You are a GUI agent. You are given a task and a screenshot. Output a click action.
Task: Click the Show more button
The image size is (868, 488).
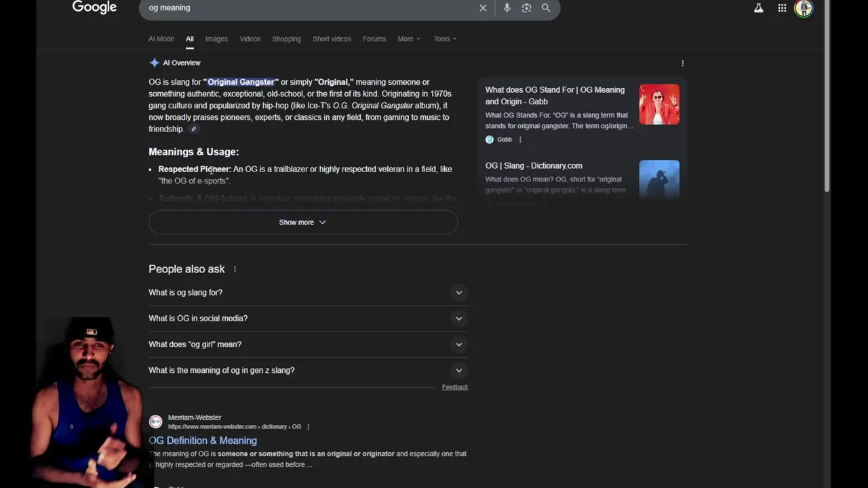click(x=302, y=222)
